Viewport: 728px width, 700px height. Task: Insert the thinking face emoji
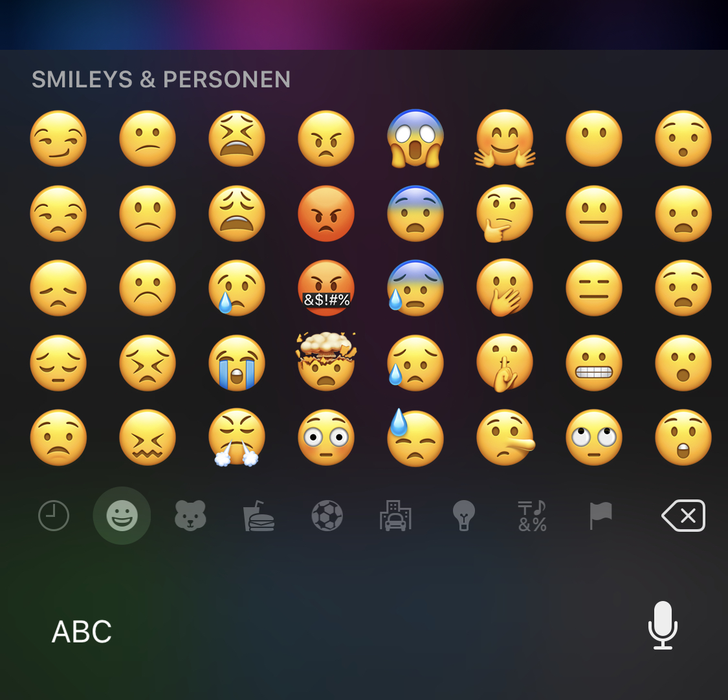[x=504, y=213]
